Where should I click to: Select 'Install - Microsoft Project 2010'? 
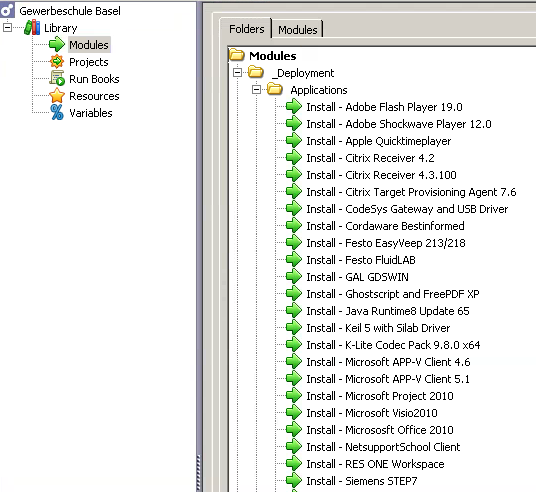380,396
